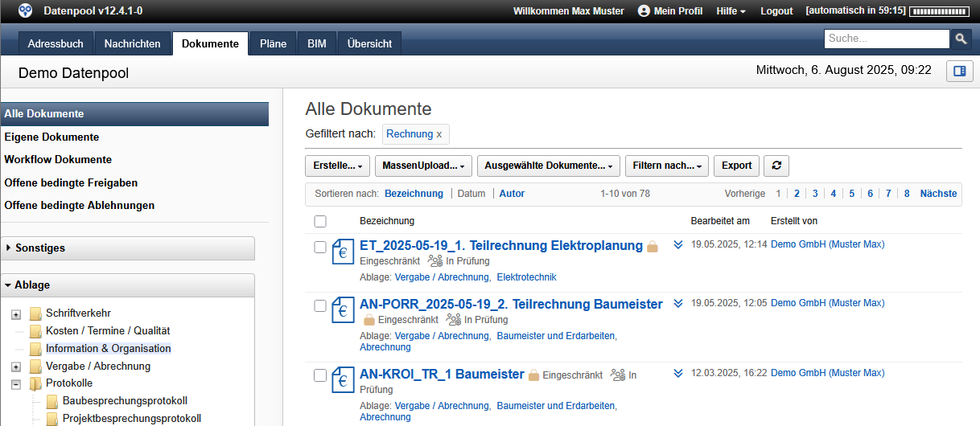Click the Vergabe / Abrechnung folder icon
The width and height of the screenshot is (980, 426).
coord(35,367)
